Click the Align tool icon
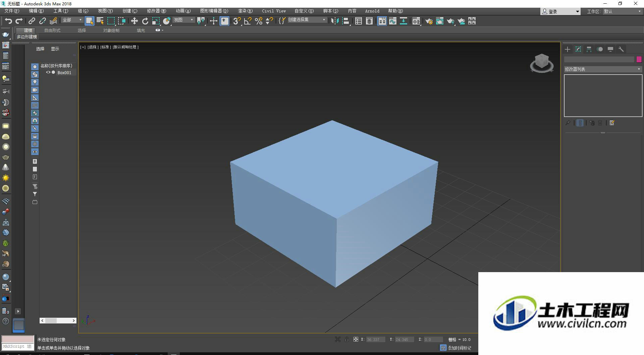This screenshot has width=644, height=355. (x=346, y=21)
